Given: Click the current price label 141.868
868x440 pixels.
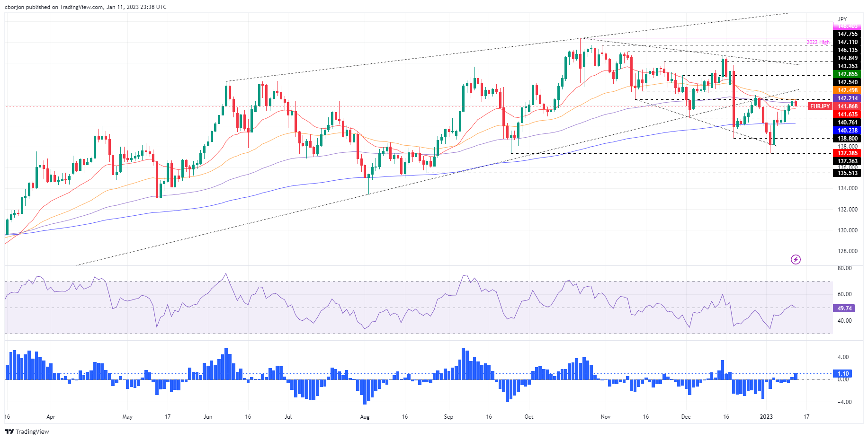Looking at the screenshot, I should 847,106.
